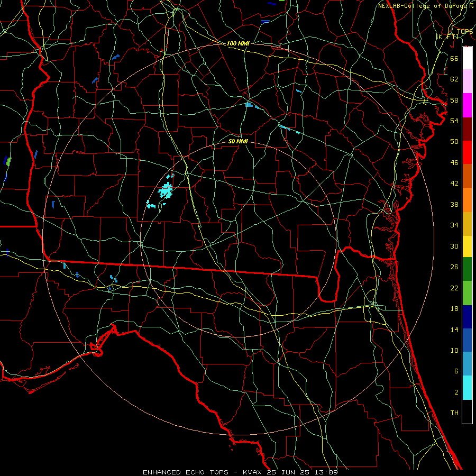The height and width of the screenshot is (476, 476).
Task: Click the white 66 kft legend swatch
Action: point(467,58)
